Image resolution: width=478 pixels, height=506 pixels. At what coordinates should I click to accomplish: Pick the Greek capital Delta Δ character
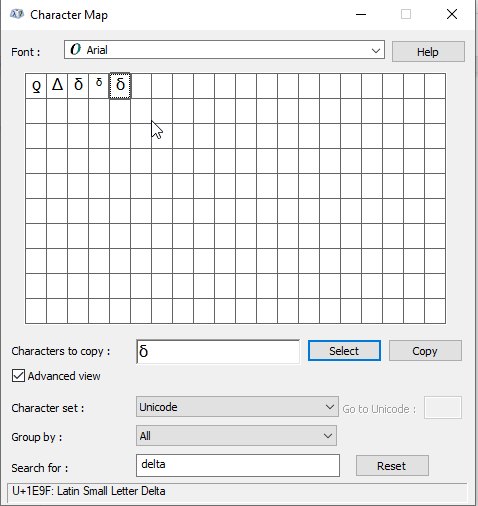coord(57,86)
